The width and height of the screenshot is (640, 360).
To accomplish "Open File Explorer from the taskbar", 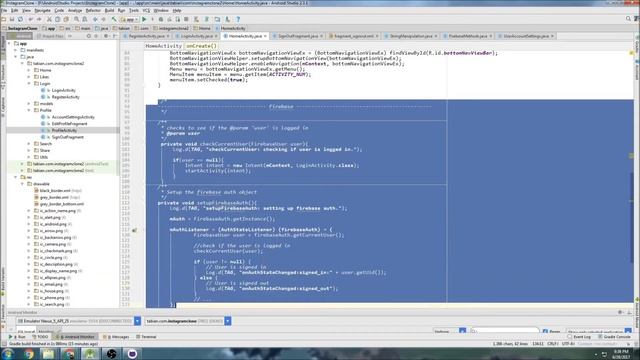I will (49, 354).
